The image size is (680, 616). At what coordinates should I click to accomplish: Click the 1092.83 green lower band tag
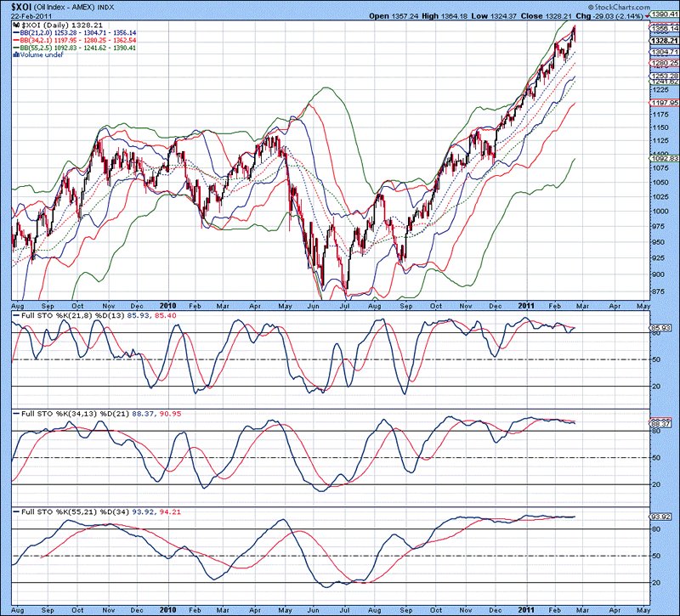666,159
